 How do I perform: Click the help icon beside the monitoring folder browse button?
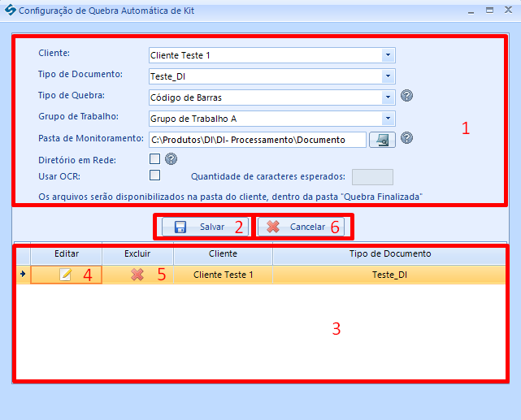pyautogui.click(x=407, y=138)
